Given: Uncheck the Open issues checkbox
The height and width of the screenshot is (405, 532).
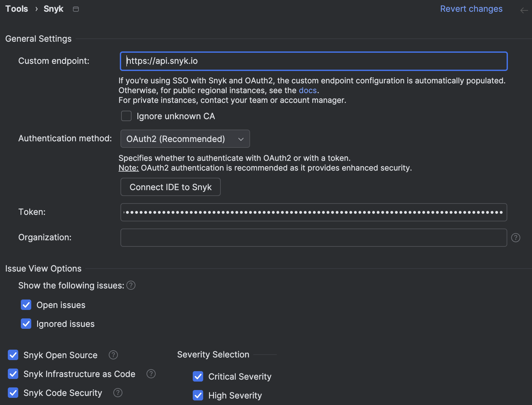Looking at the screenshot, I should pyautogui.click(x=26, y=305).
